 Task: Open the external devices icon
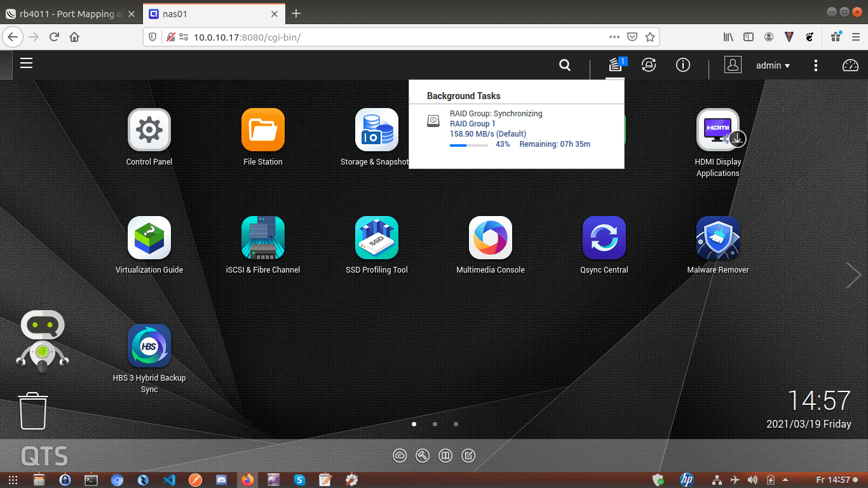pos(649,65)
